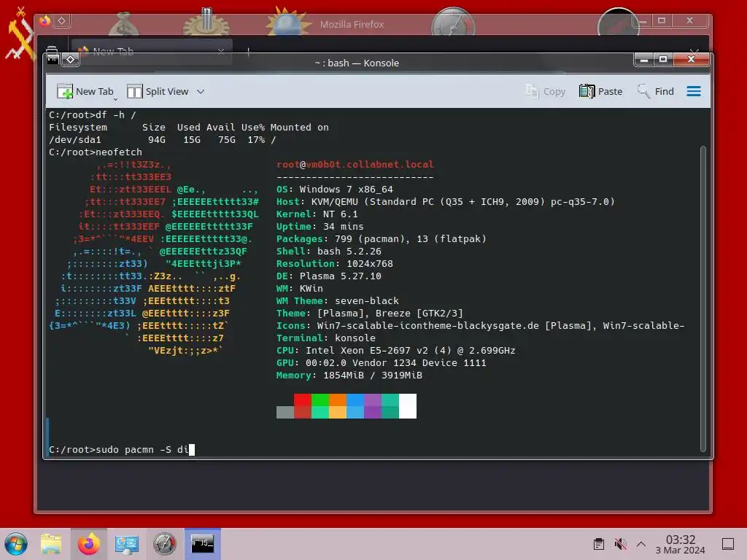The width and height of the screenshot is (747, 560).
Task: Pick the gray swatch in neofetch palette
Action: point(285,413)
